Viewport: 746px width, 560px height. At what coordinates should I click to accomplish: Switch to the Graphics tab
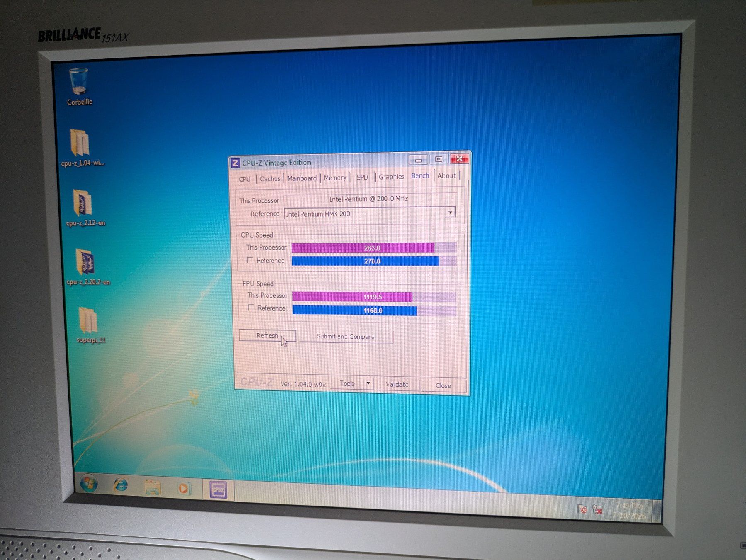pos(391,177)
